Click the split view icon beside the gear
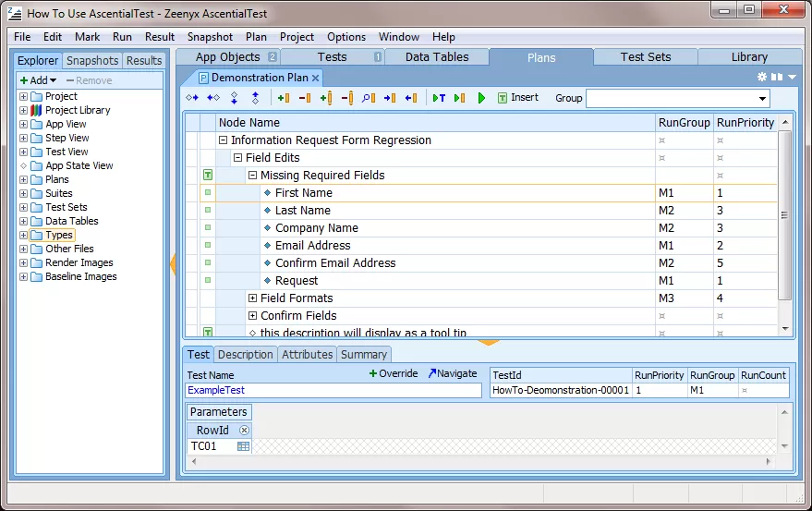The width and height of the screenshot is (812, 511). tap(777, 77)
